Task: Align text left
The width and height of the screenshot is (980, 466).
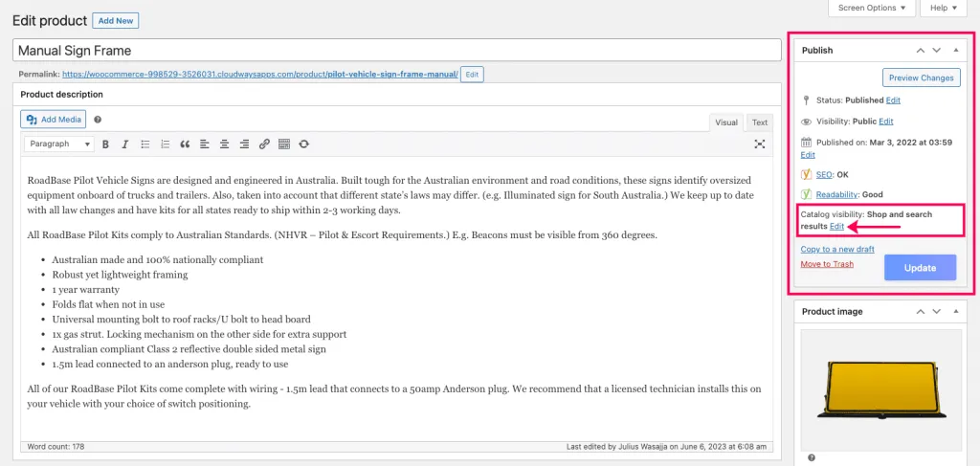Action: tap(205, 144)
